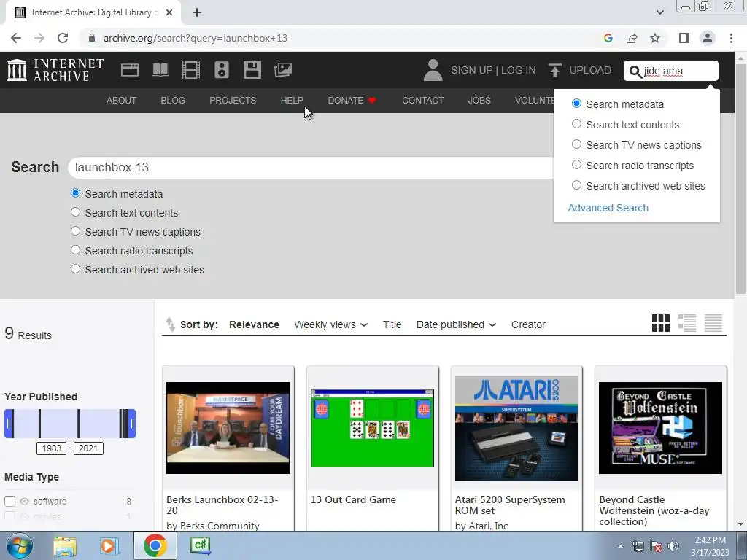Click the main search field containing launchbox 13

[x=310, y=167]
